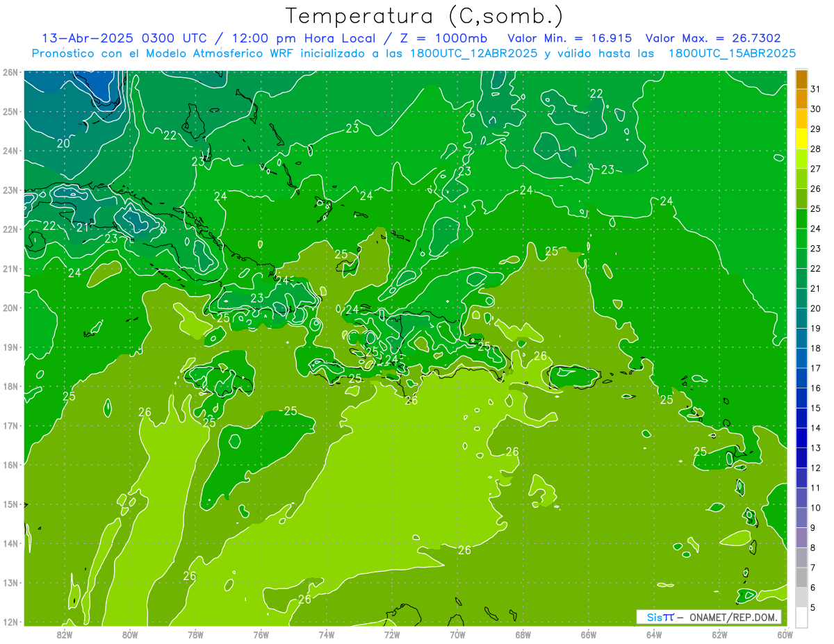Click the "12N" latitude axis label
This screenshot has width=834, height=644.
10,622
